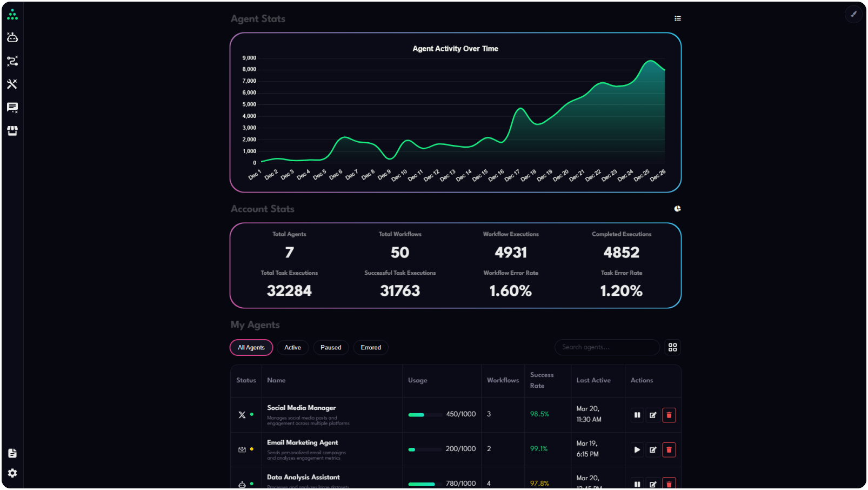Image resolution: width=868 pixels, height=490 pixels.
Task: Click the X platform icon for Social Media Manager
Action: click(242, 415)
